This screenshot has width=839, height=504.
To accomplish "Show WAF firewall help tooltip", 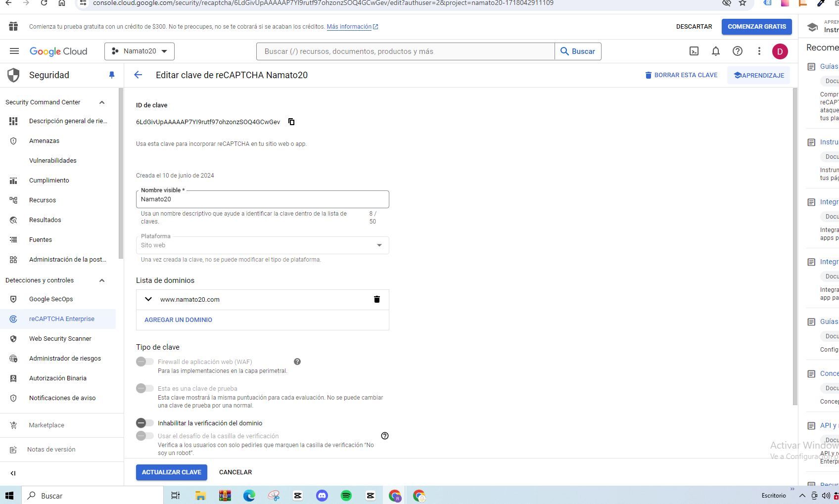I will (297, 362).
